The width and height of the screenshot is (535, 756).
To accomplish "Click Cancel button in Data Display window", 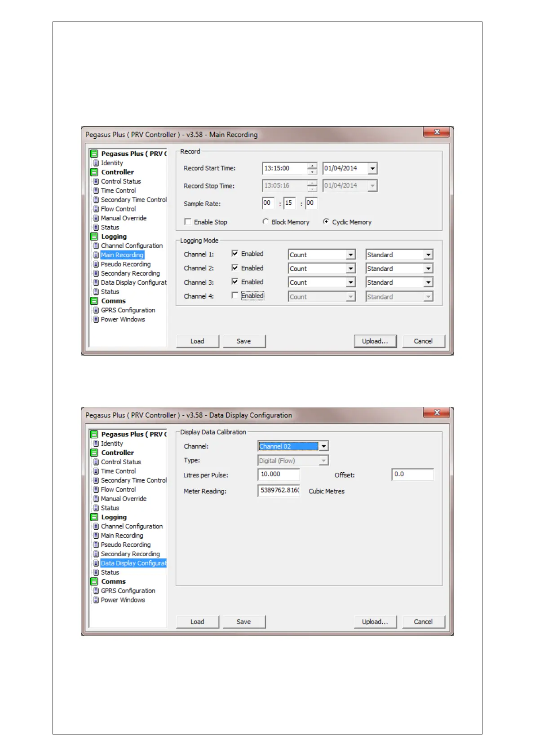I will [x=423, y=622].
